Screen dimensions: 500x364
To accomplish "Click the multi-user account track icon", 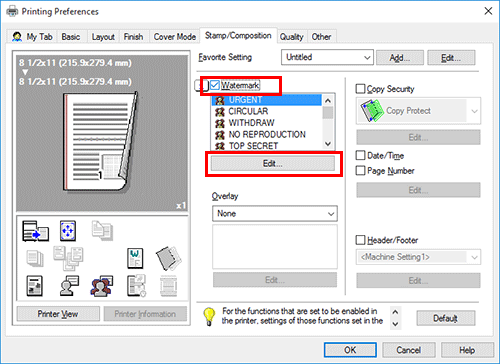I will tap(102, 286).
